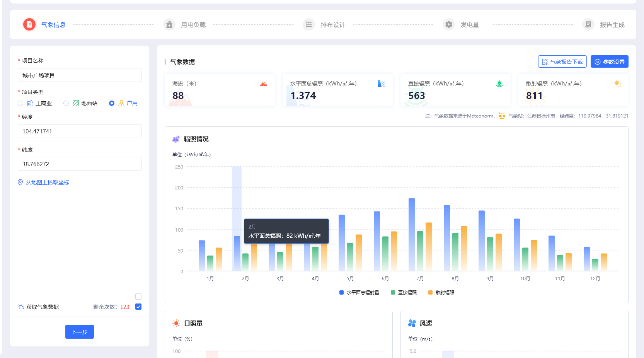The image size is (644, 358).
Task: Click the 发电量 gear step icon
Action: 449,24
